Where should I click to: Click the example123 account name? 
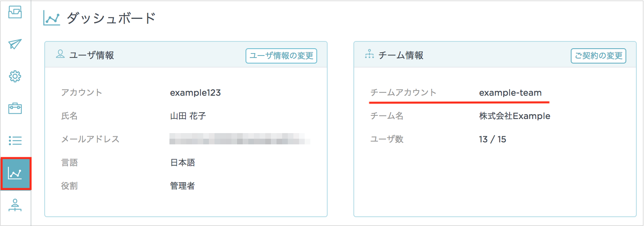(x=195, y=93)
